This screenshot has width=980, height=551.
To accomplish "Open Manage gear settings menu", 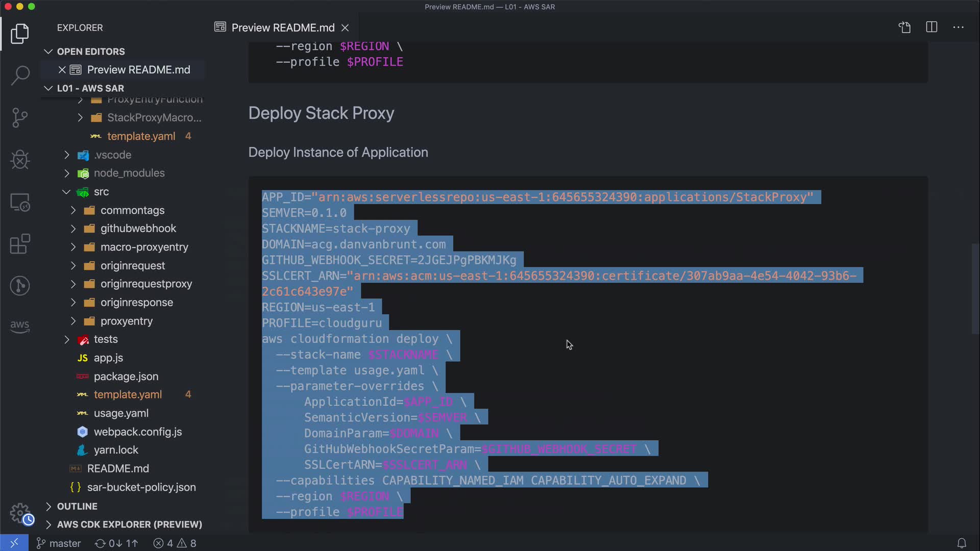I will coord(20,513).
